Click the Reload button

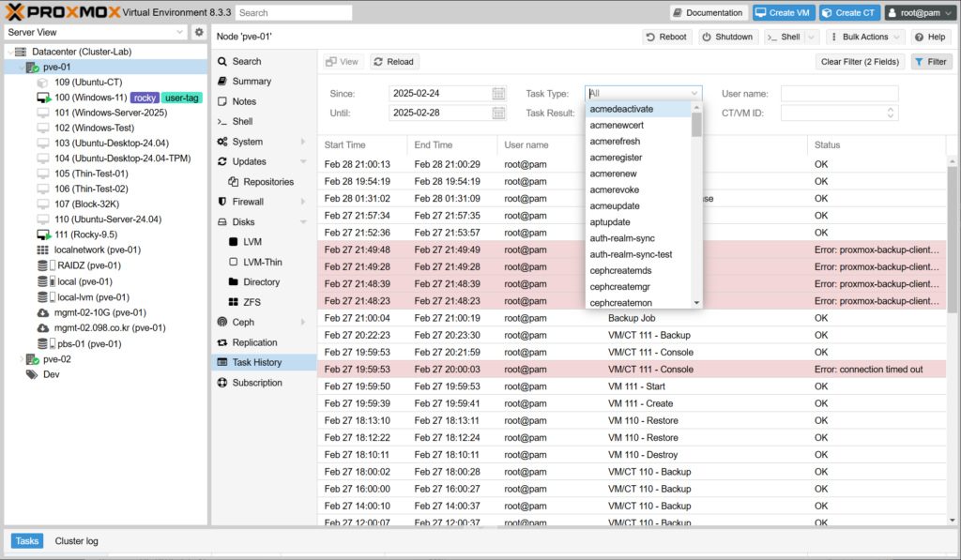click(393, 62)
